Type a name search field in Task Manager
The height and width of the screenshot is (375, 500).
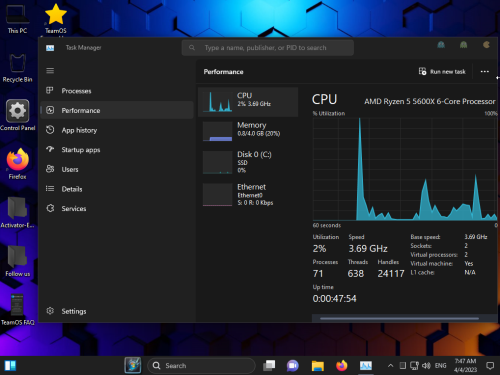tap(268, 48)
